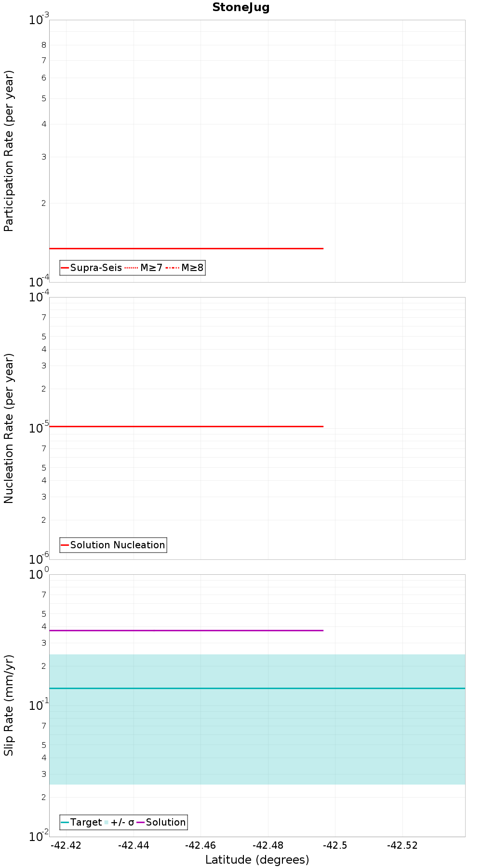Click the magenta solution slip rate line
The height and width of the screenshot is (868, 482).
pos(186,630)
